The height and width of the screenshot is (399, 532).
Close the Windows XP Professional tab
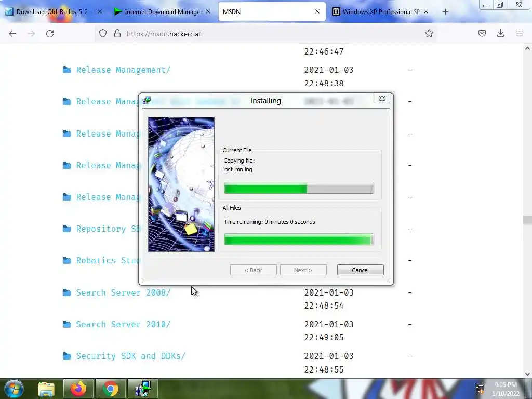click(x=426, y=11)
